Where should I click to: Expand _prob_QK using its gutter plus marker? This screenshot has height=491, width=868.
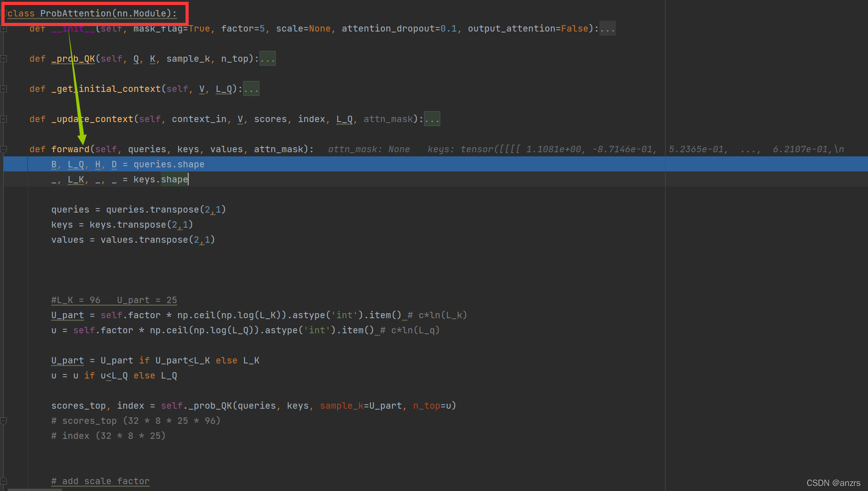tap(4, 59)
